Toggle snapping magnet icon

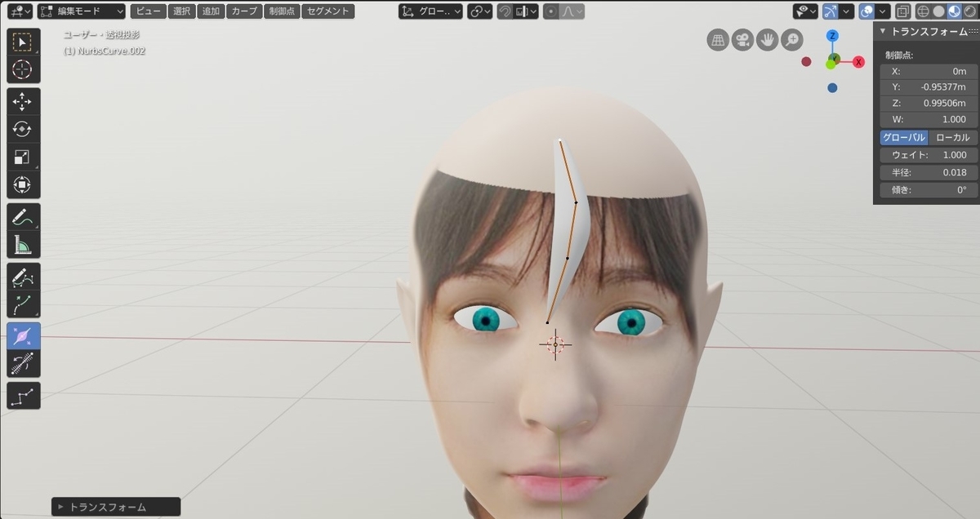pyautogui.click(x=506, y=11)
